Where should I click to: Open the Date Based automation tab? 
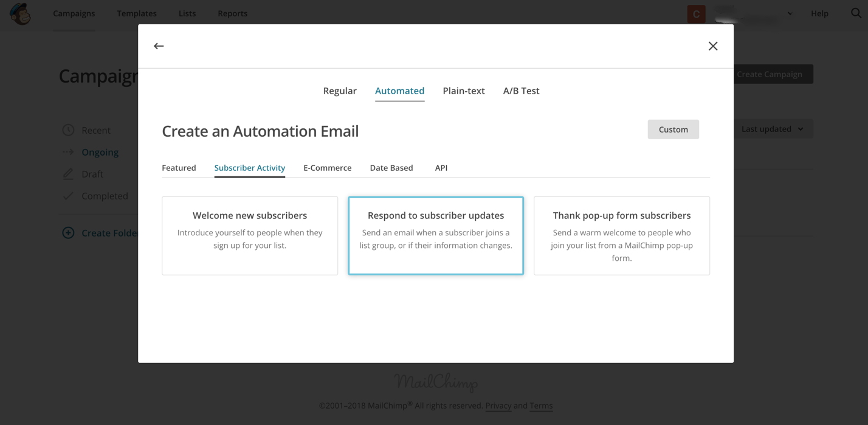(x=391, y=168)
